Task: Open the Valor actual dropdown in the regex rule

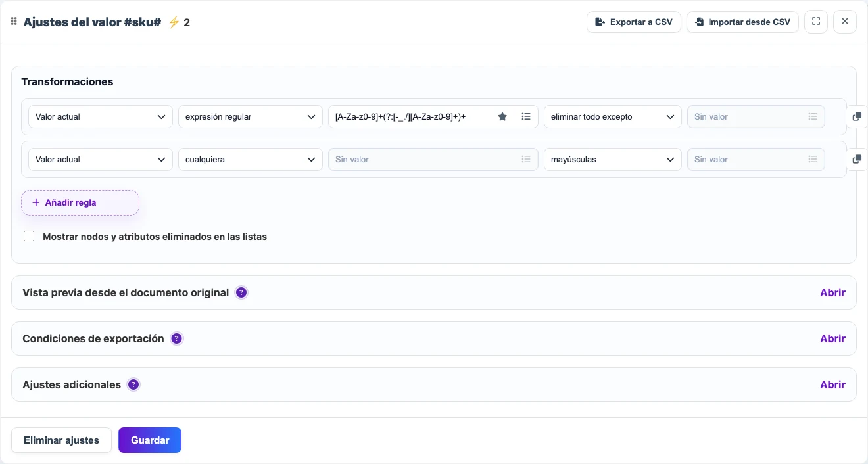Action: click(101, 116)
